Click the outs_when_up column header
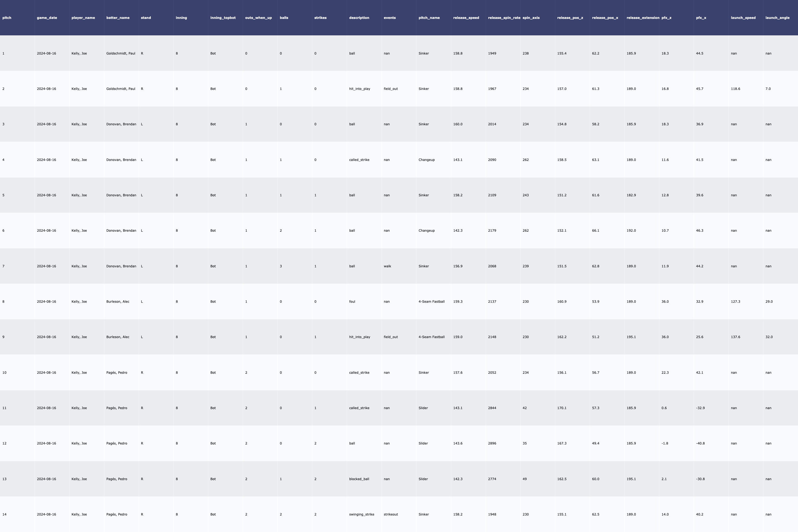The image size is (798, 532). tap(258, 18)
